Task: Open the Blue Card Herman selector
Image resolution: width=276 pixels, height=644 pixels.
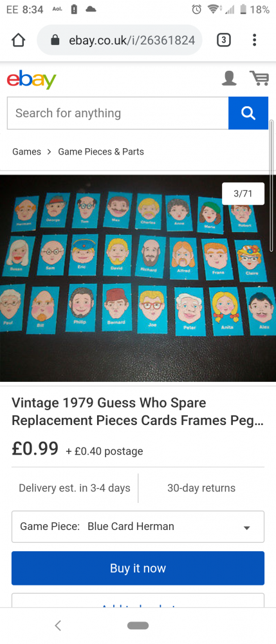Action: point(138,527)
